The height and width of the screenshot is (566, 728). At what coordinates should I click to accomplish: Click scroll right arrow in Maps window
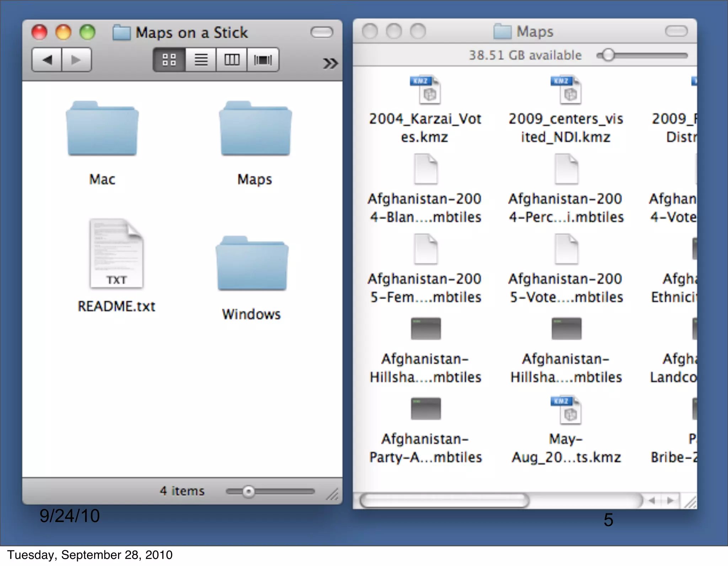click(x=670, y=501)
